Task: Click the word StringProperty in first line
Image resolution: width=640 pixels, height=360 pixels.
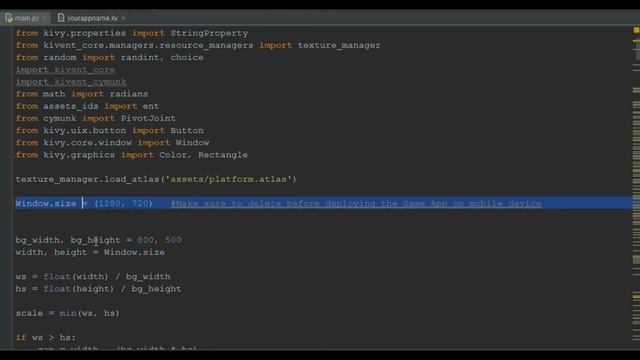Action: 209,33
